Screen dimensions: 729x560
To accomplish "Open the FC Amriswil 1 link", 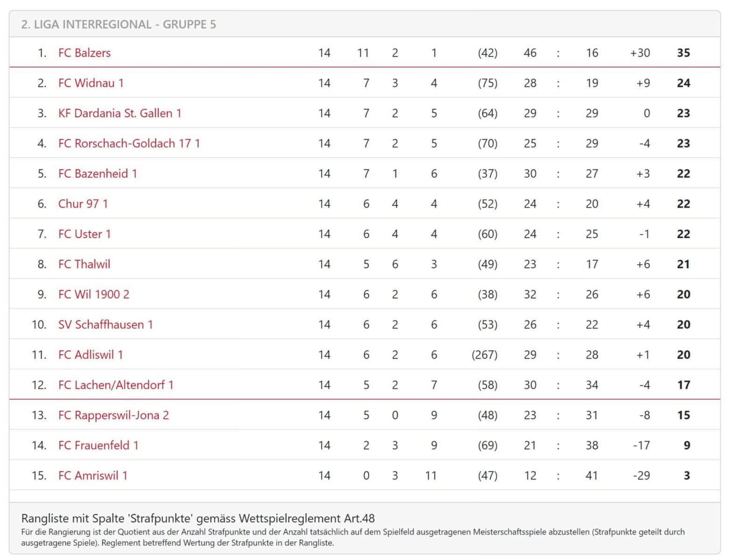I will click(92, 476).
